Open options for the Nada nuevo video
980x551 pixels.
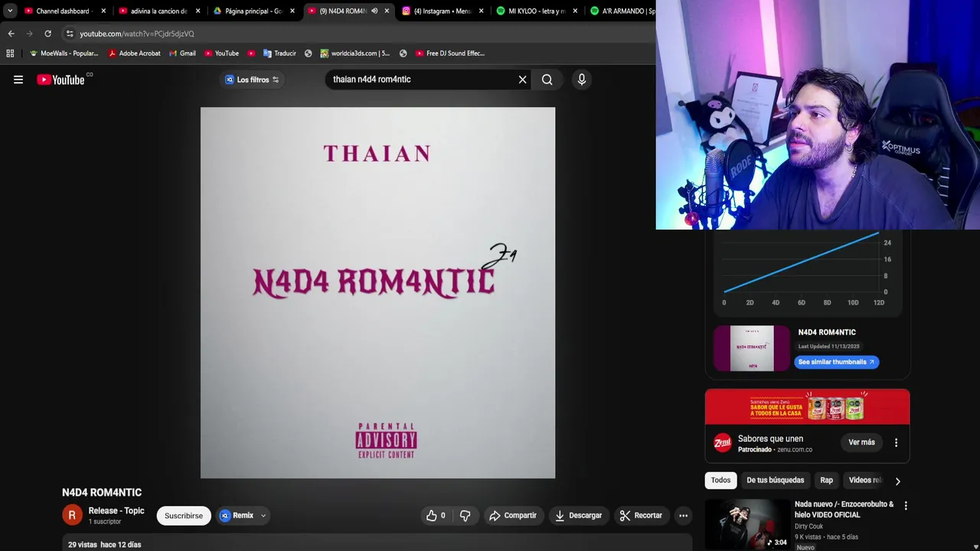pyautogui.click(x=906, y=506)
